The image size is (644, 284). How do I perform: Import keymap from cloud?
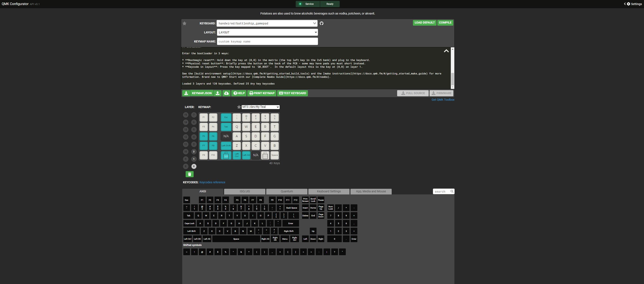click(x=226, y=93)
